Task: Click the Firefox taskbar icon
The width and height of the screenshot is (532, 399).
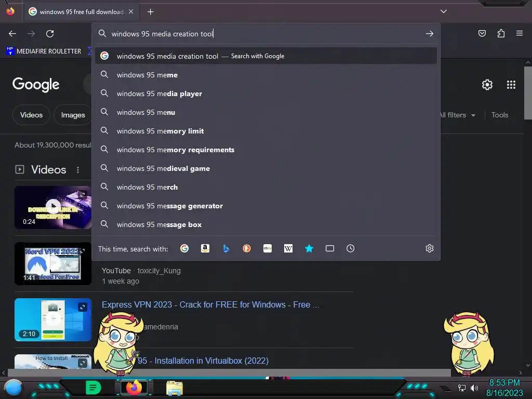Action: (134, 388)
